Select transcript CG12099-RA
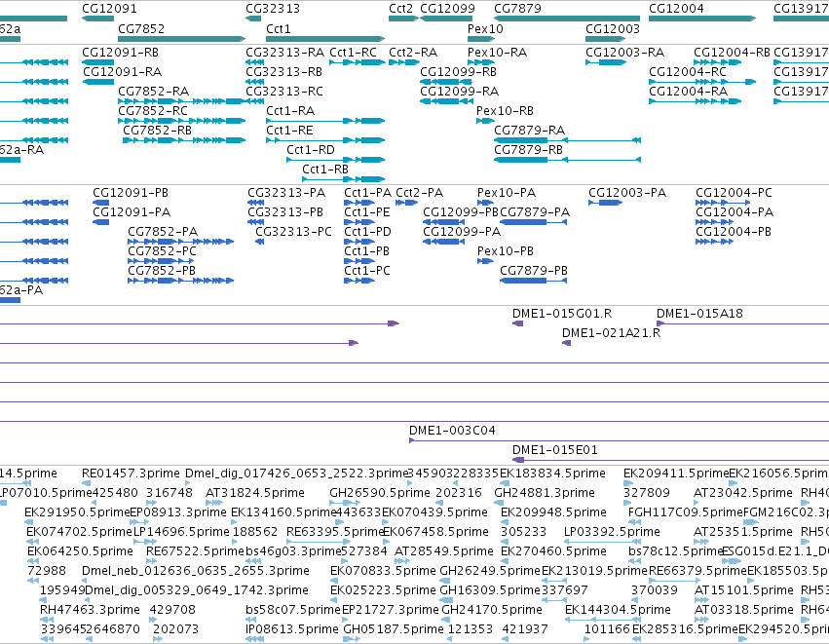Viewport: 829px width, 644px height. (460, 92)
